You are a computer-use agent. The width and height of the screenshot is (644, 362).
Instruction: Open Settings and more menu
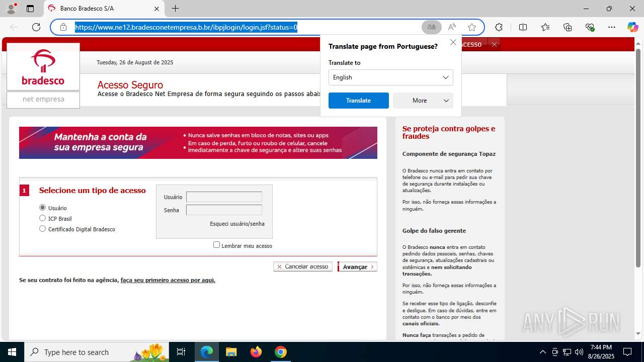point(611,27)
